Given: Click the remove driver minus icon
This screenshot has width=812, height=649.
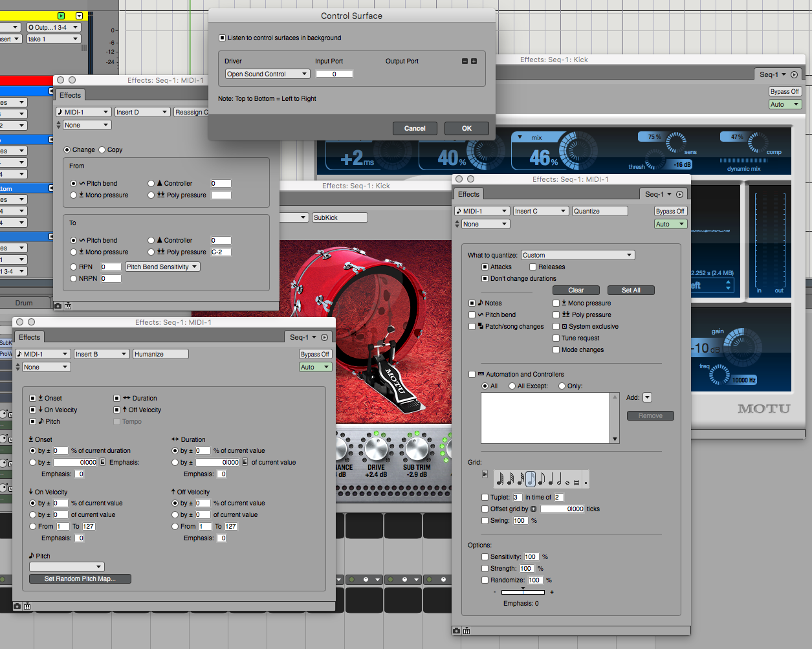Looking at the screenshot, I should [465, 61].
